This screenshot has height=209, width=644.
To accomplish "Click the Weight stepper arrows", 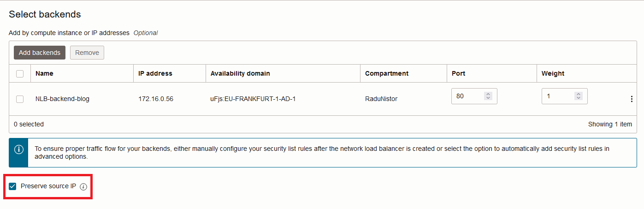I will pos(579,96).
